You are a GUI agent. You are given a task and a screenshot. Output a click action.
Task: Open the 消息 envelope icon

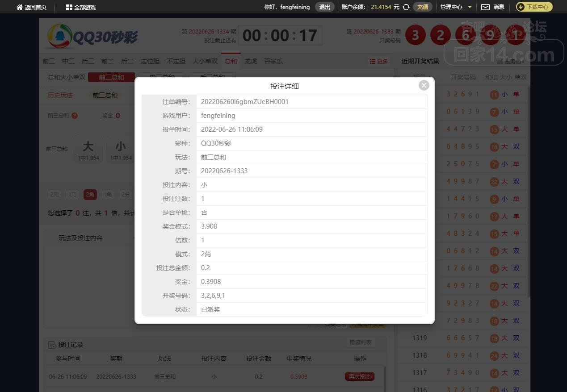point(485,7)
